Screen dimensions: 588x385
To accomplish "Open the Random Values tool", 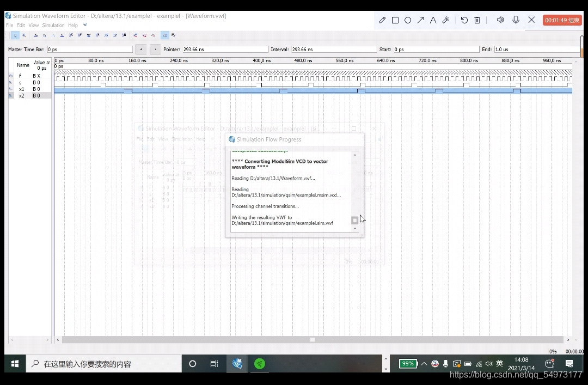I will click(x=124, y=35).
